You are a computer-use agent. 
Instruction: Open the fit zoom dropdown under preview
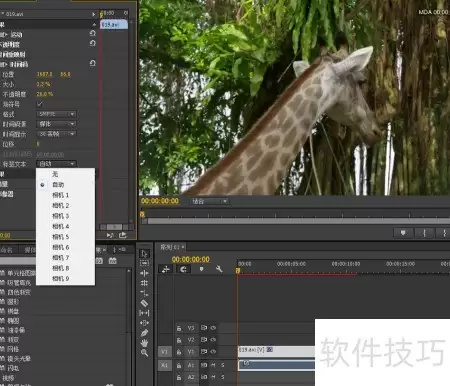210,201
